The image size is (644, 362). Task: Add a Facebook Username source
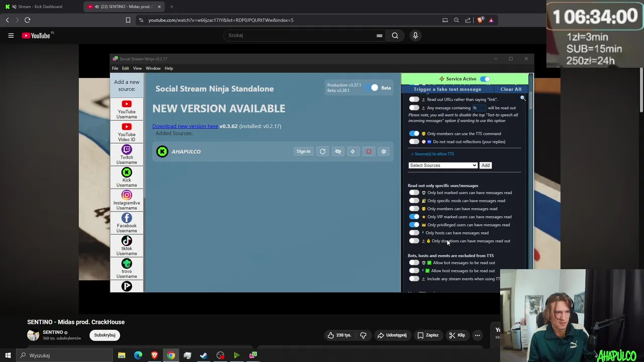tap(127, 223)
